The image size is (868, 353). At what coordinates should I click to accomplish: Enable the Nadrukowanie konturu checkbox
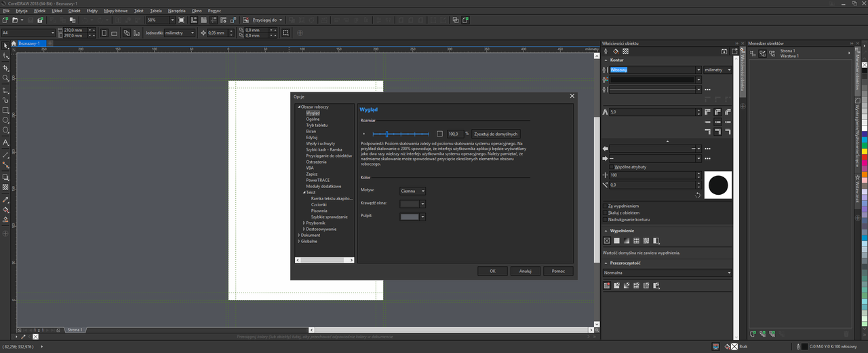pos(606,219)
